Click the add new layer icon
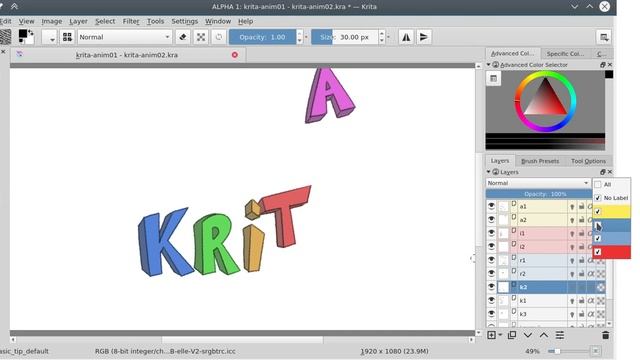This screenshot has height=360, width=640. pyautogui.click(x=491, y=335)
